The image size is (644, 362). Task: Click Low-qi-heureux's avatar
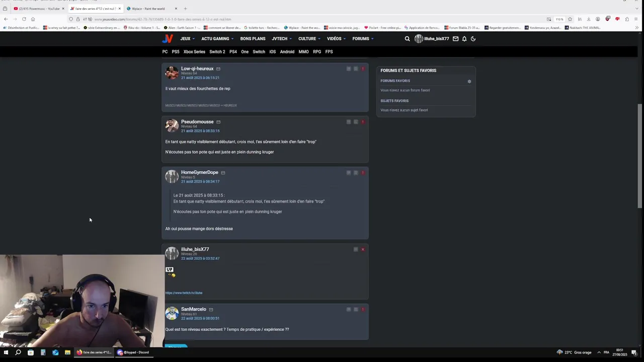[172, 72]
